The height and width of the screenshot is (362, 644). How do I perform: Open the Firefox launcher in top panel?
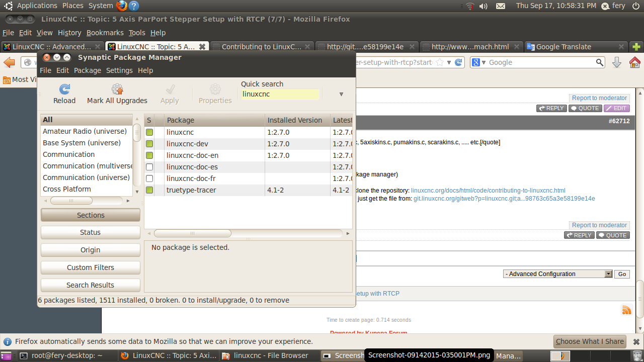click(121, 6)
